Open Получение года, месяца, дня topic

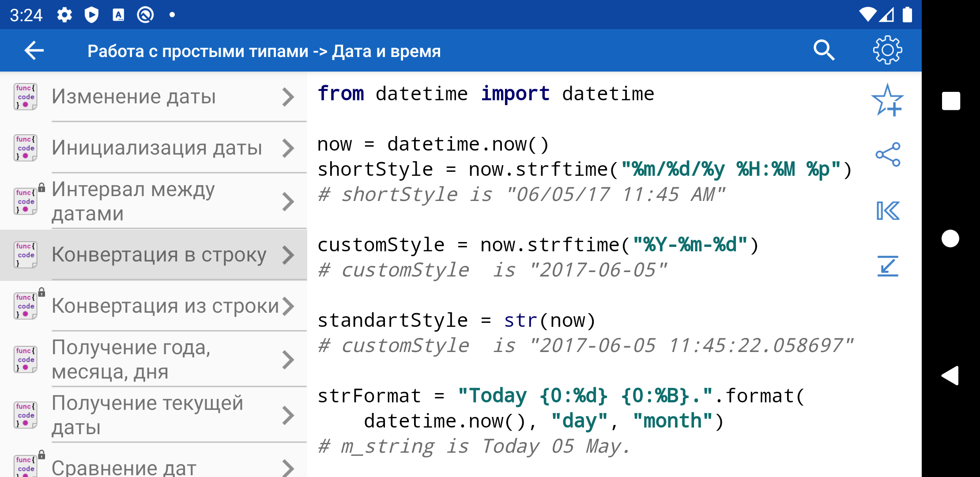coord(154,360)
